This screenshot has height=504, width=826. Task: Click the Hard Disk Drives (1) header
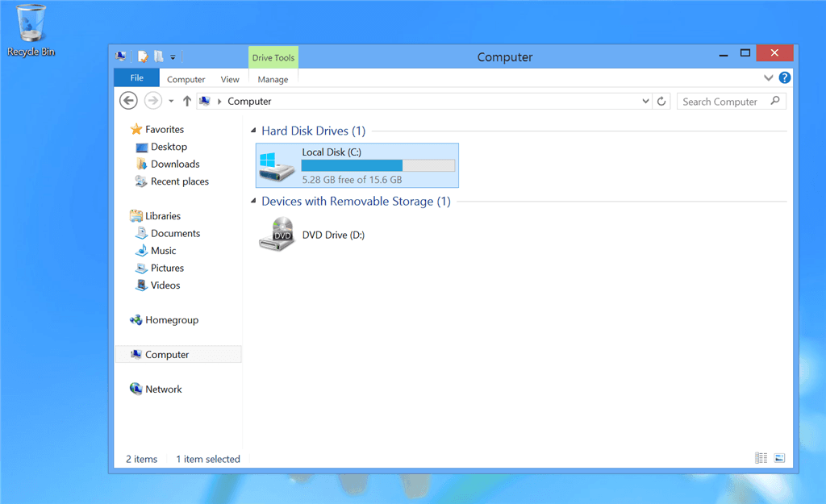(314, 131)
